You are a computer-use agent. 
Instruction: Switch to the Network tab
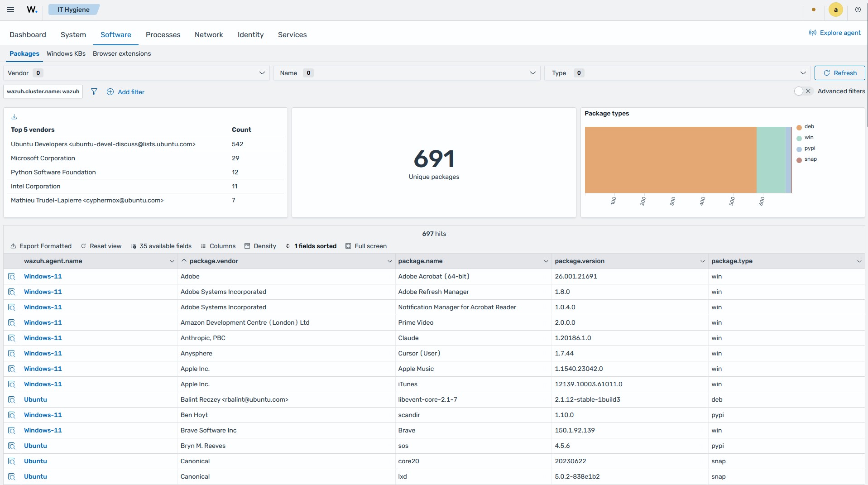point(209,35)
